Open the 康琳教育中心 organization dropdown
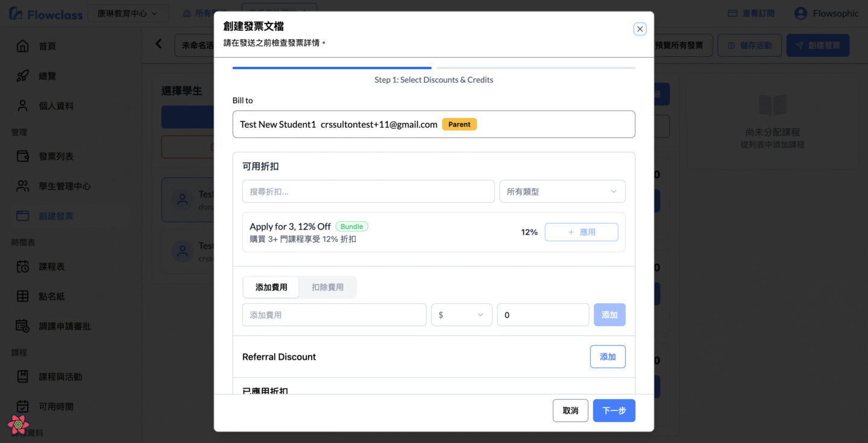 [128, 13]
